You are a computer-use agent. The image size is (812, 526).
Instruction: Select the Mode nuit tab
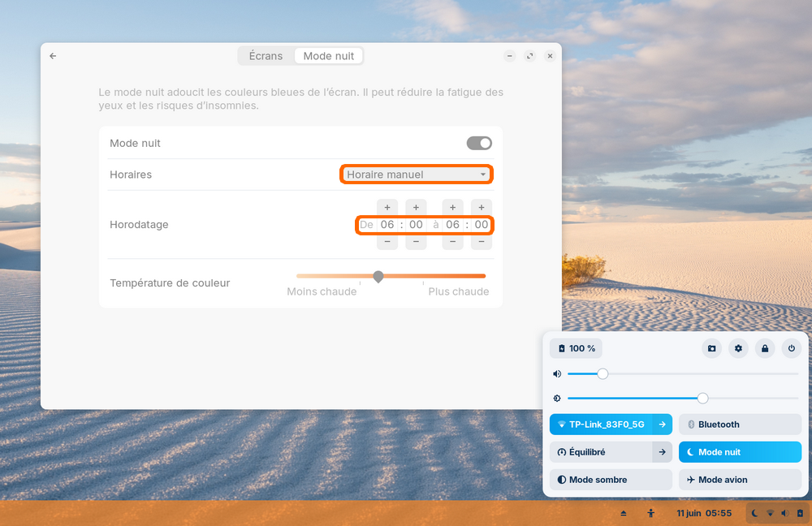329,56
